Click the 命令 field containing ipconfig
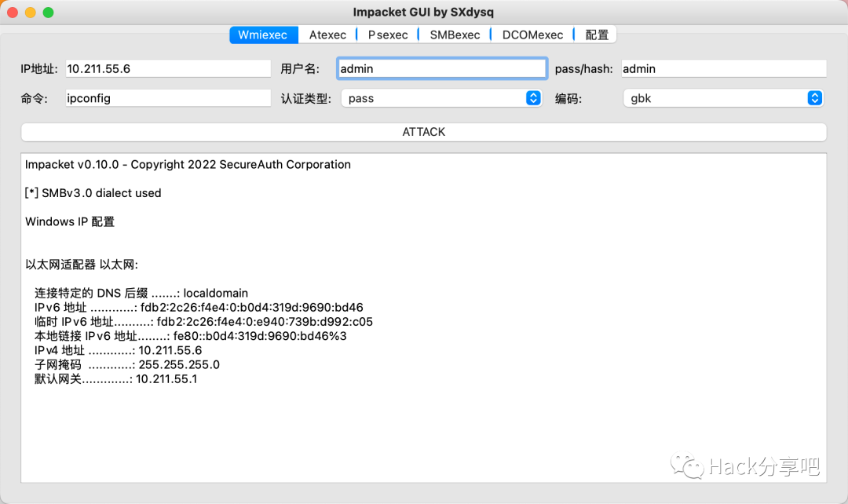 pos(168,98)
